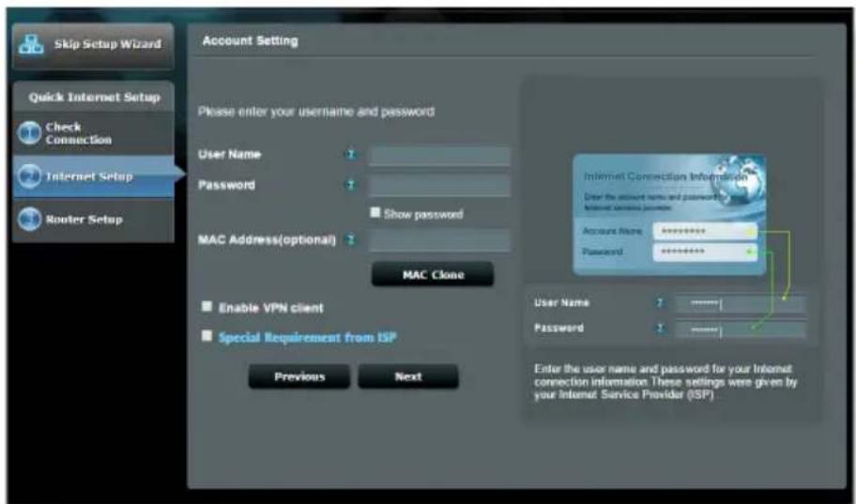Tick the Show password checkbox
The height and width of the screenshot is (504, 856).
[x=375, y=212]
